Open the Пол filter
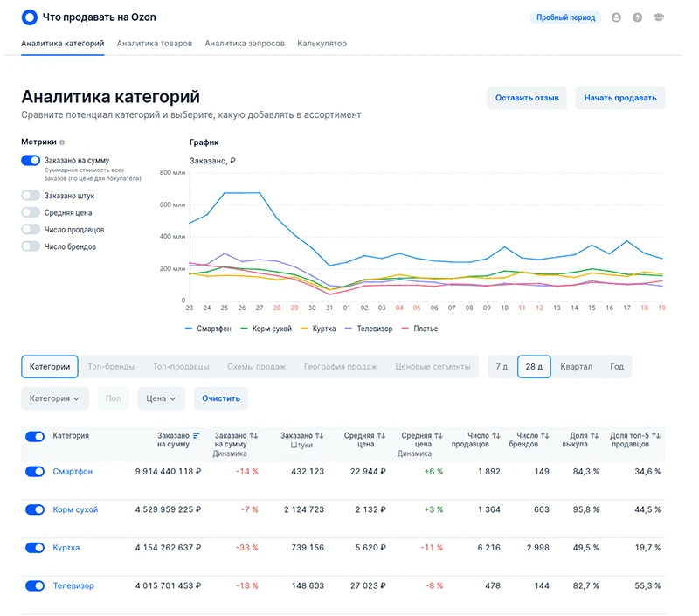This screenshot has width=699, height=616. (x=114, y=398)
